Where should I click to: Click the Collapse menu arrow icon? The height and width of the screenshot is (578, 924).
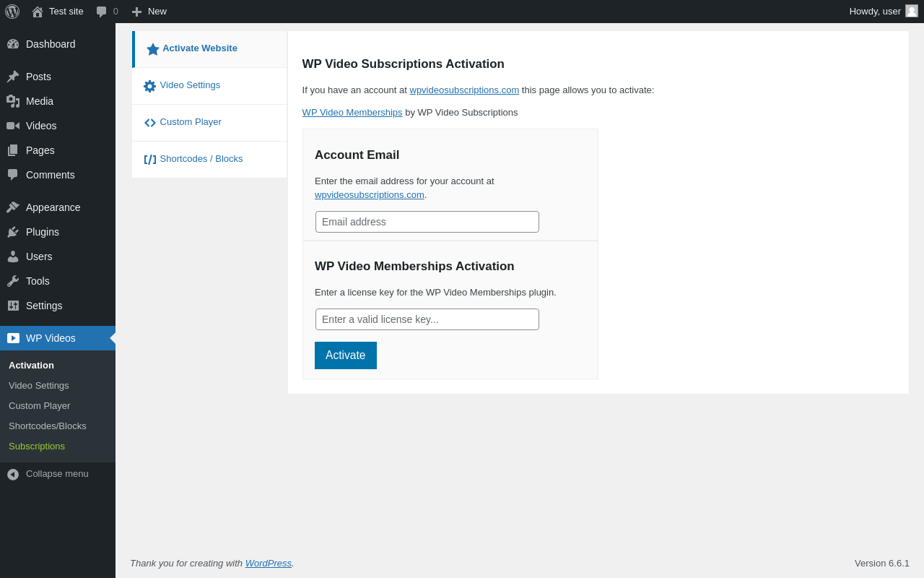(13, 475)
